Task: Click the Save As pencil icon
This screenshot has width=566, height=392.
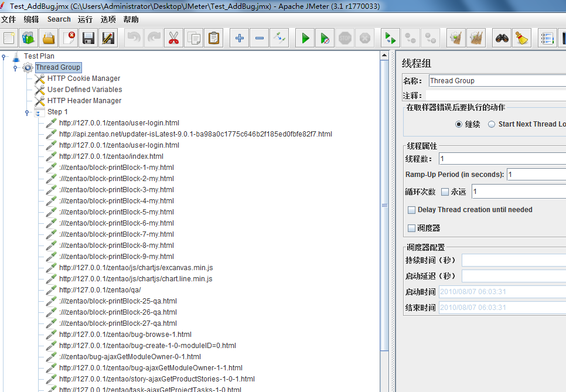Action: [108, 38]
